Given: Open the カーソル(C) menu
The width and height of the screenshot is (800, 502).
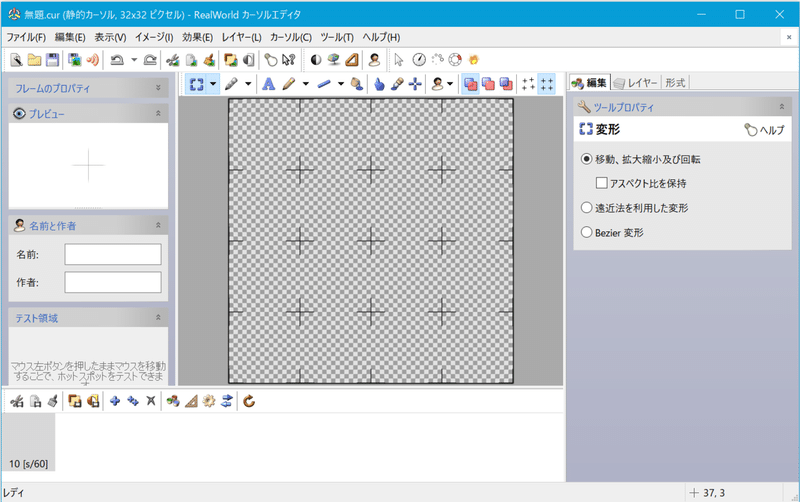Looking at the screenshot, I should point(291,37).
